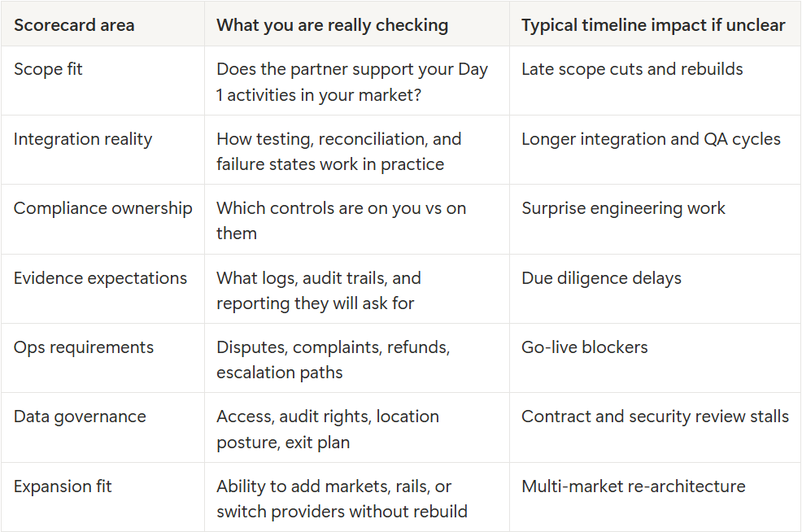
Task: Select the 'Data governance' cell
Action: (80, 416)
